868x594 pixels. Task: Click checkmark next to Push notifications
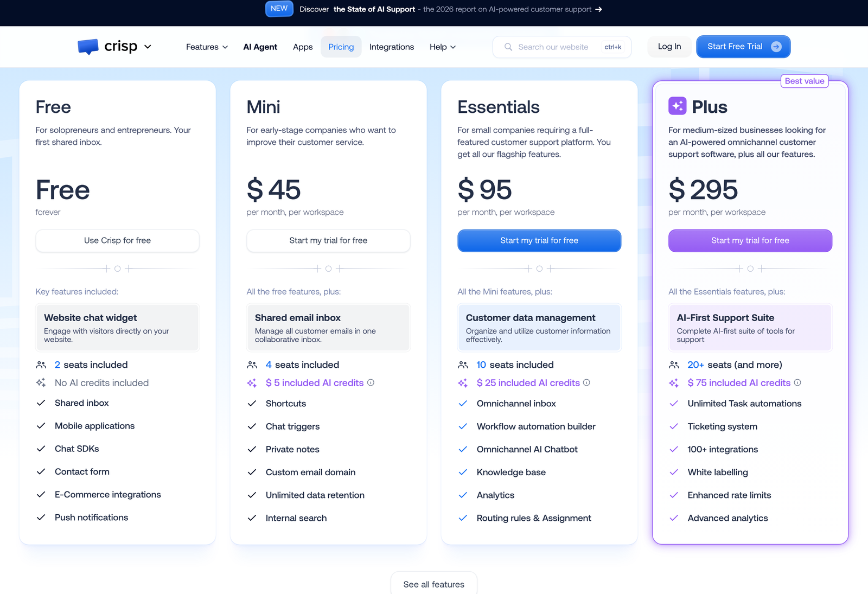coord(41,518)
